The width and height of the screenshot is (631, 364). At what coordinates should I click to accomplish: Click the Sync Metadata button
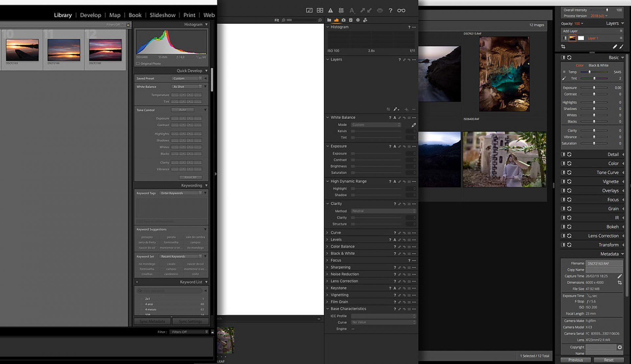click(152, 321)
